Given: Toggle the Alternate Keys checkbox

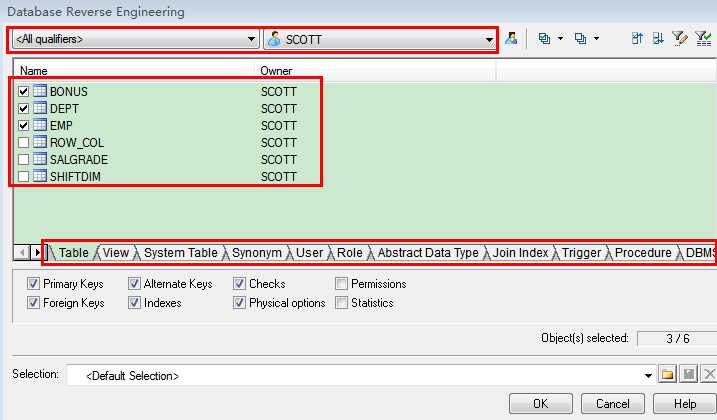Looking at the screenshot, I should click(134, 284).
